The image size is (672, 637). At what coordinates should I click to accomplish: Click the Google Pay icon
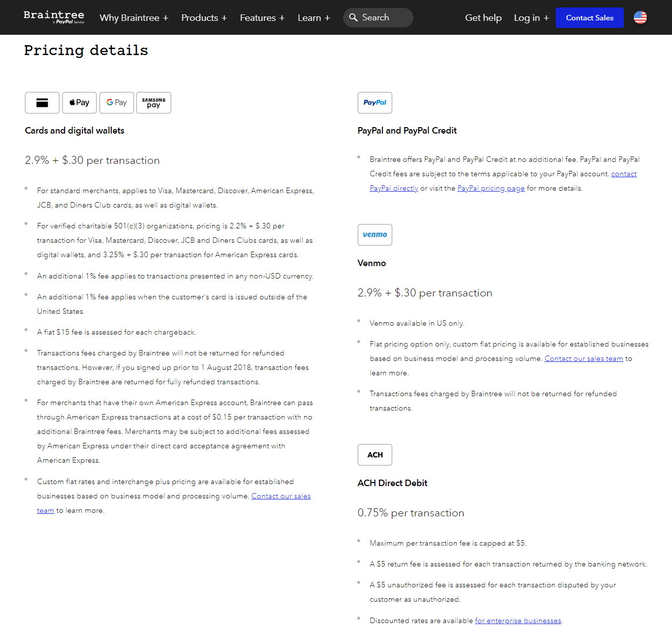click(117, 103)
